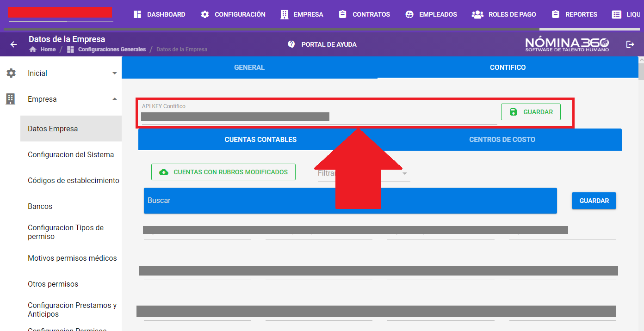644x331 pixels.
Task: Click the Empleados face icon
Action: (x=409, y=14)
